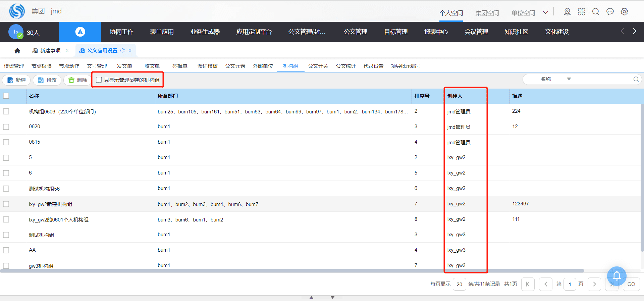Expand the 单位空间 dropdown chevron
This screenshot has height=301, width=644.
coord(546,13)
